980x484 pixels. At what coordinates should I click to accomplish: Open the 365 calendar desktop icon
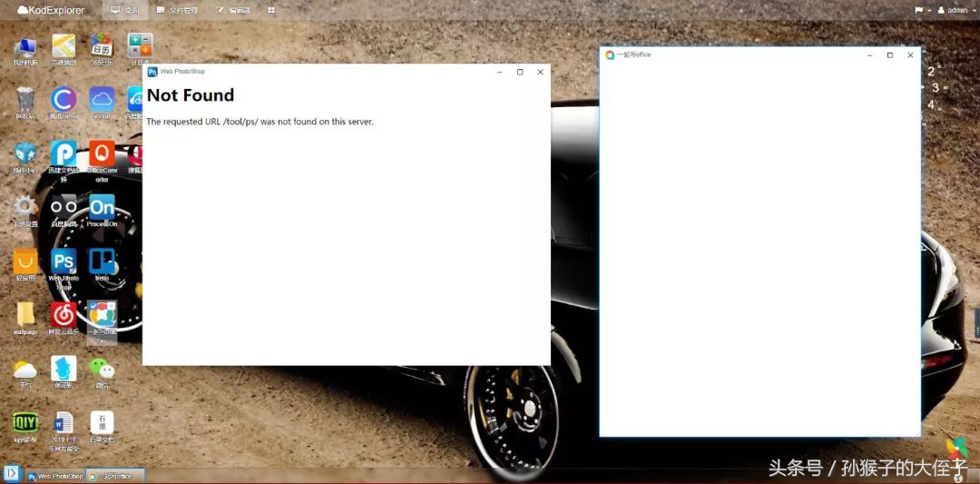click(102, 46)
